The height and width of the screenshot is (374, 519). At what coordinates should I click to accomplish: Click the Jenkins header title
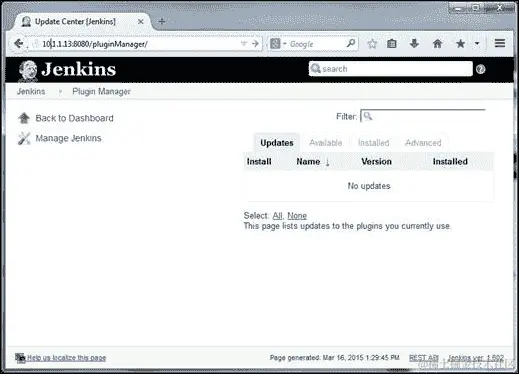tap(79, 69)
